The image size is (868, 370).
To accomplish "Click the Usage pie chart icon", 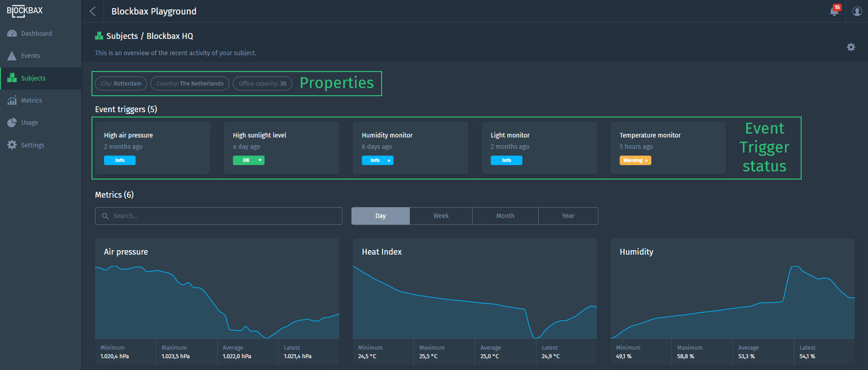I will (12, 123).
